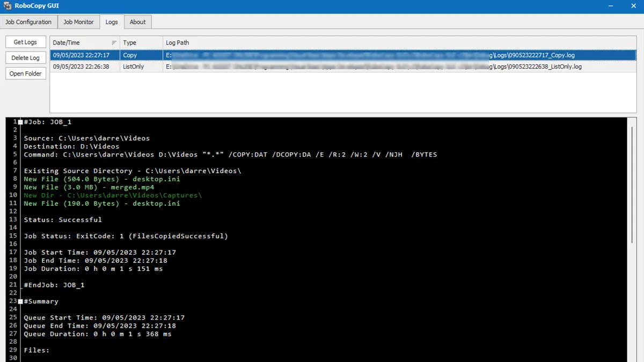Click the RoboCopy GUI title bar icon
This screenshot has width=644, height=362.
(8, 6)
